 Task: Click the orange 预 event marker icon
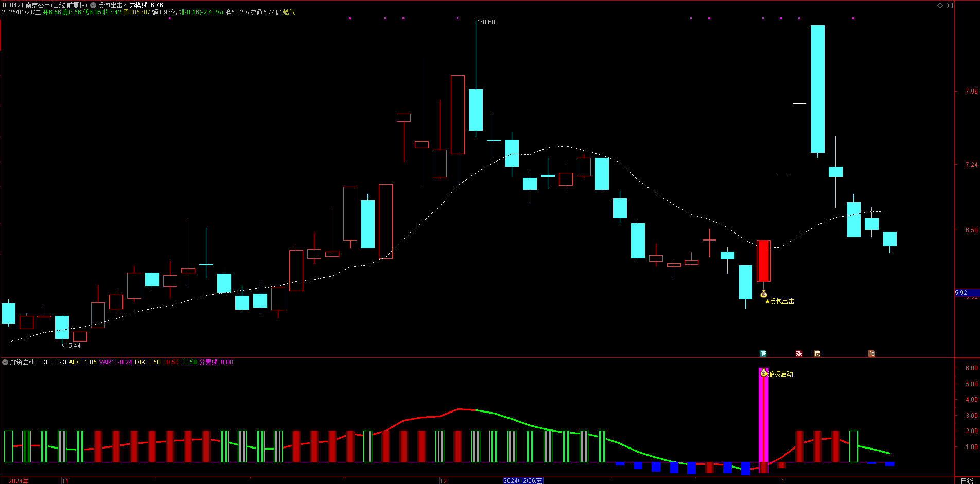[x=871, y=353]
